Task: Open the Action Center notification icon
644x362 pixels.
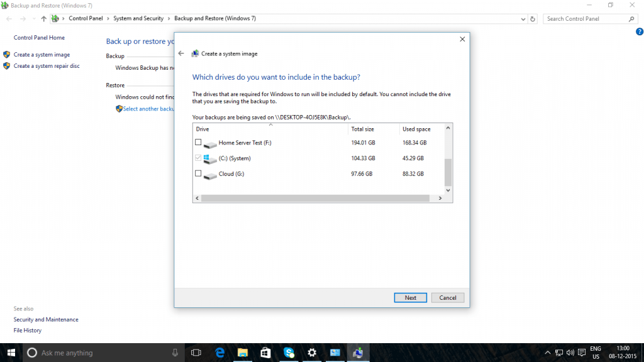Action: point(582,353)
